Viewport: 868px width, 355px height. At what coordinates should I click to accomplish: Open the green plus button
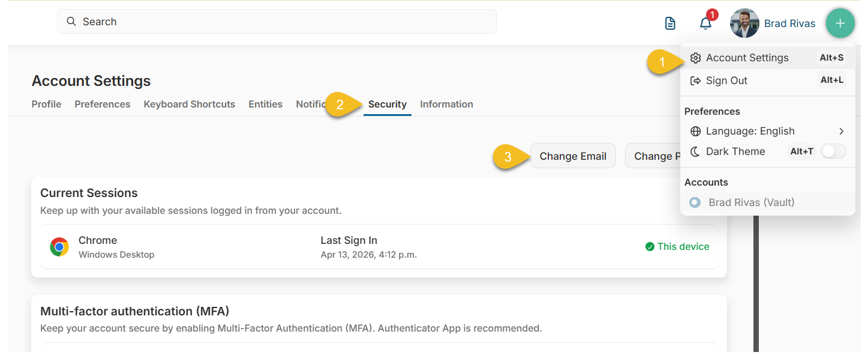point(840,23)
